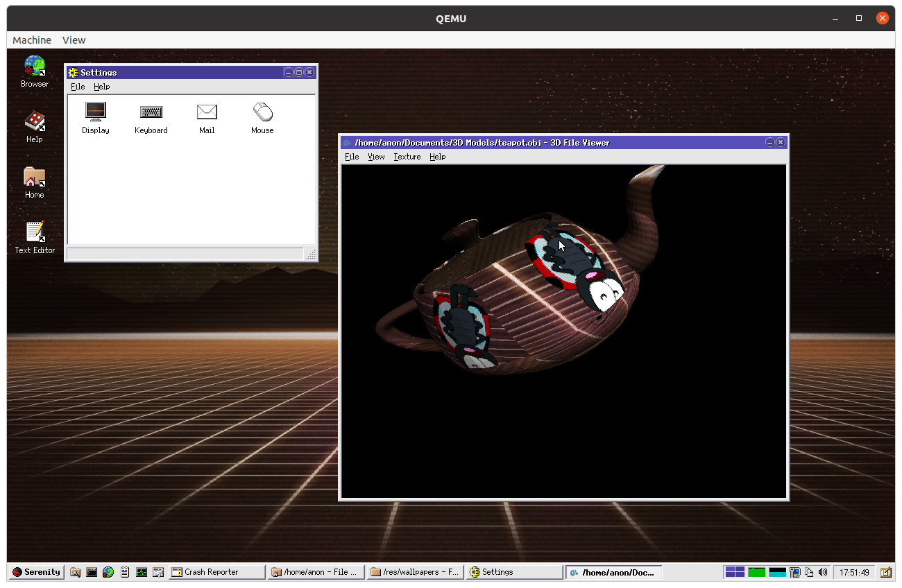
Task: Launch the Terminal from the quick-launch bar
Action: coord(91,571)
